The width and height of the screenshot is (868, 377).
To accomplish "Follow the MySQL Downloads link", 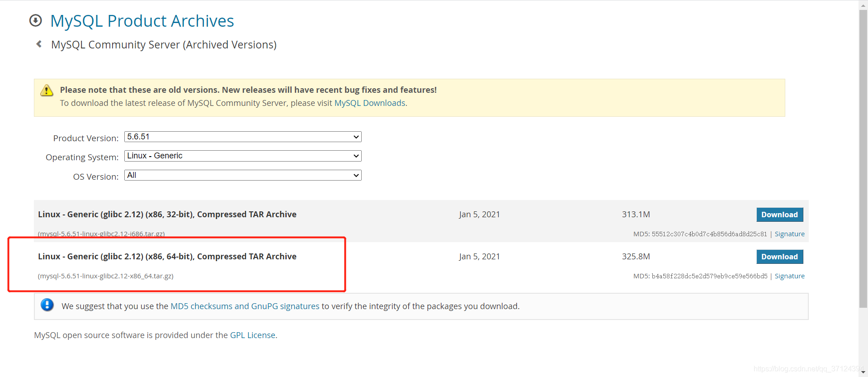I will (x=369, y=103).
